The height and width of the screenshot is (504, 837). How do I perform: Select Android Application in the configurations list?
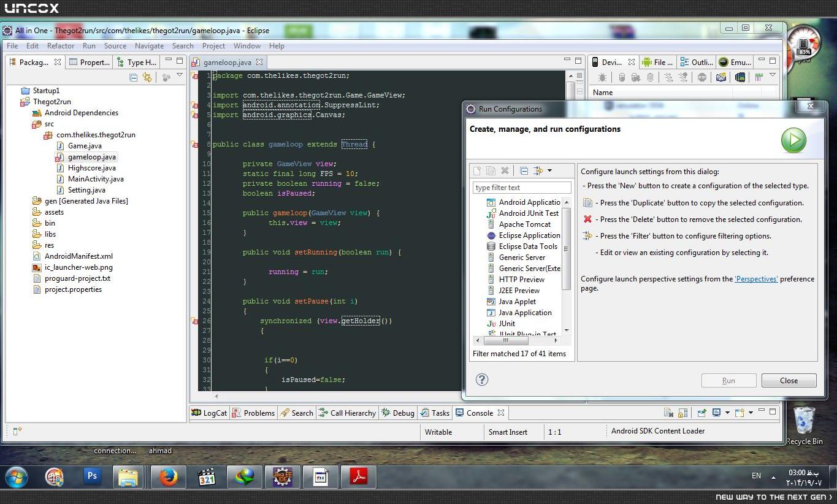pyautogui.click(x=523, y=202)
